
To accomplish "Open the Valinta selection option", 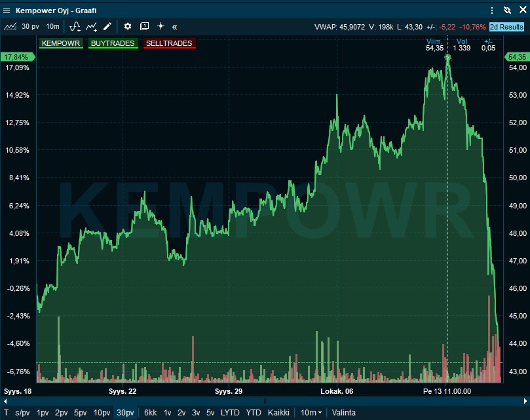I will coord(344,413).
